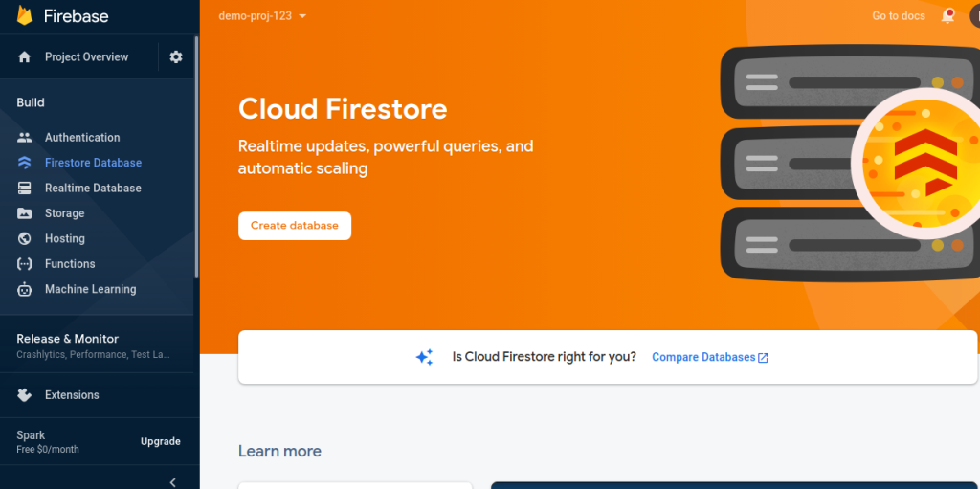Click the Hosting globe icon
This screenshot has width=980, height=489.
(24, 238)
